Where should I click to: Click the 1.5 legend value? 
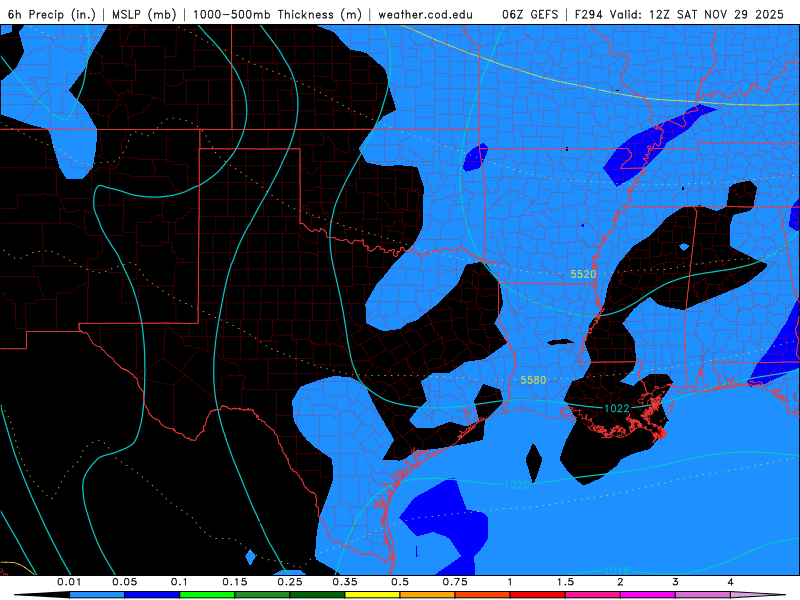click(x=565, y=582)
